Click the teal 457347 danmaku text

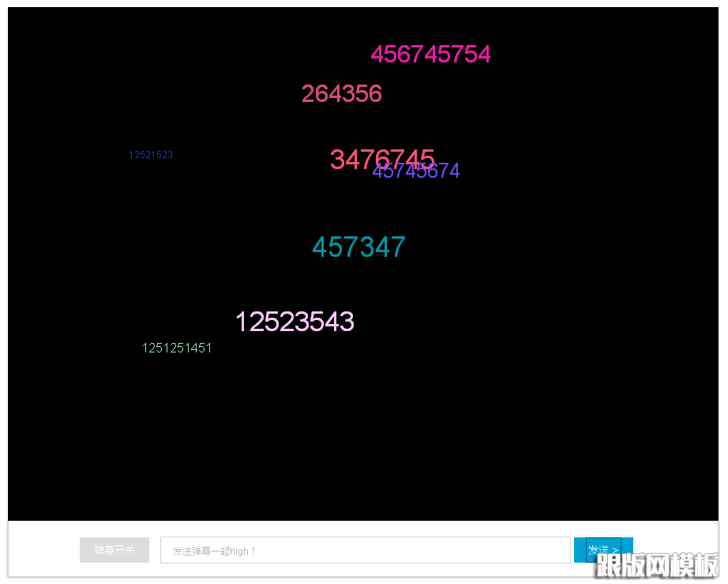[358, 247]
